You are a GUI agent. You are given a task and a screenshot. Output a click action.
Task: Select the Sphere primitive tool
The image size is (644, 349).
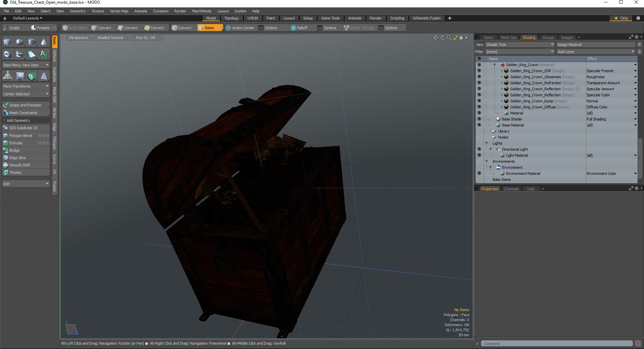point(19,42)
